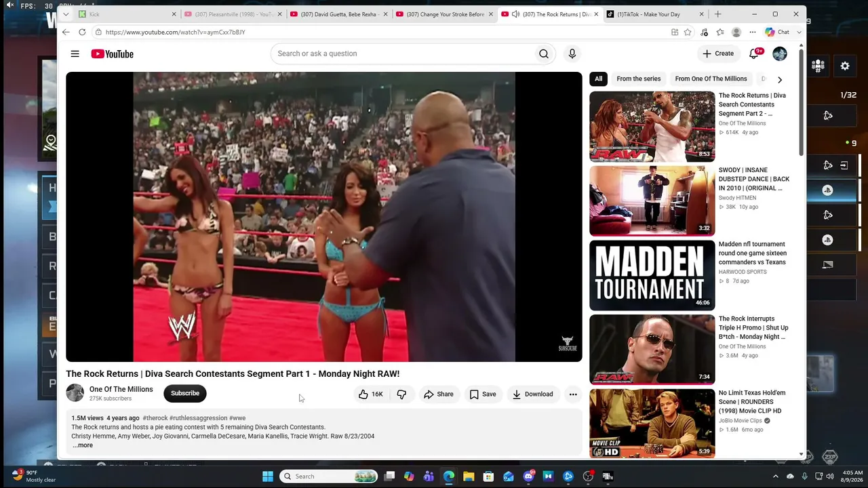This screenshot has width=868, height=488.
Task: Open Rock Interrupts Triple H Promo title
Action: tap(753, 327)
